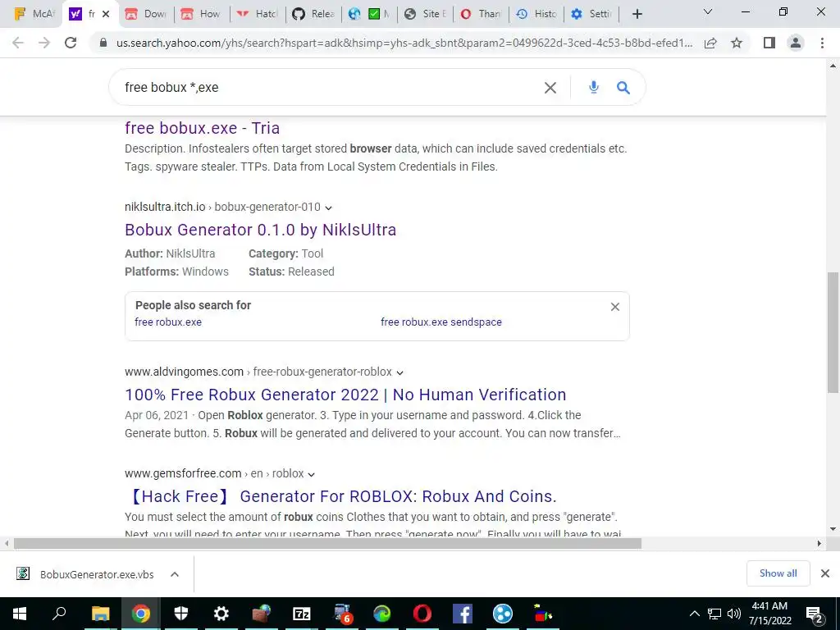Open the volume control in the system tray
This screenshot has height=630, width=840.
(734, 614)
